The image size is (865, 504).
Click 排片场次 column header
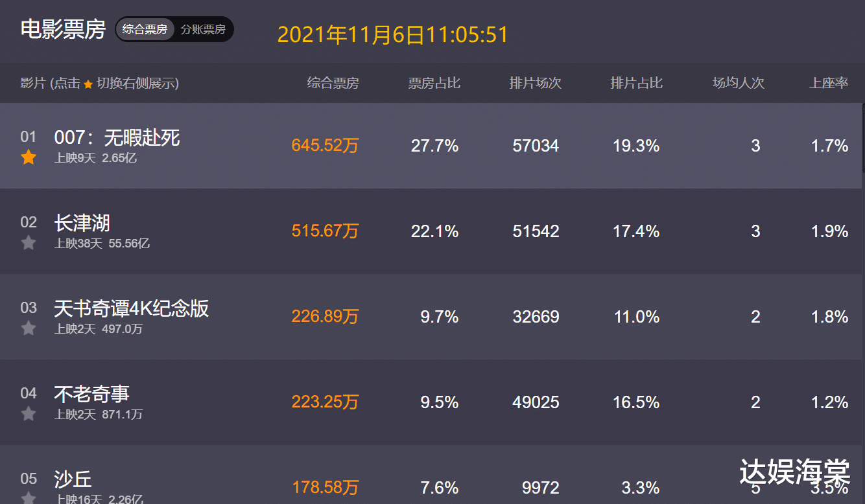536,83
